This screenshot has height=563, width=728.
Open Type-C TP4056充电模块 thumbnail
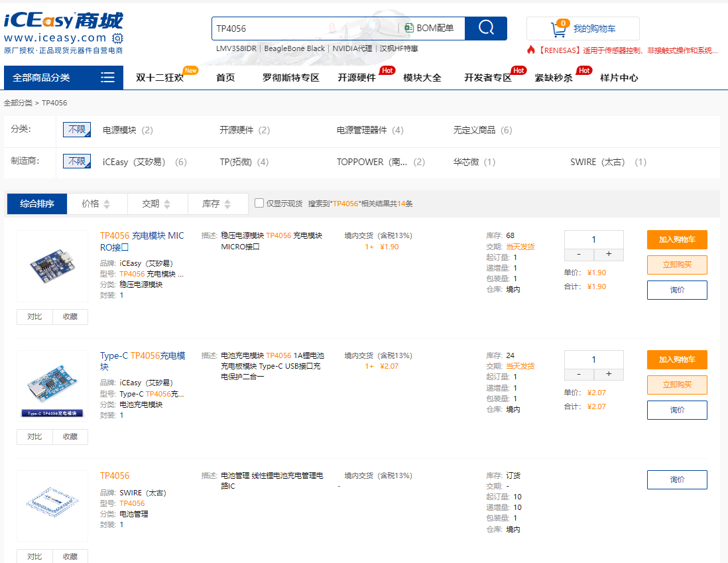52,386
